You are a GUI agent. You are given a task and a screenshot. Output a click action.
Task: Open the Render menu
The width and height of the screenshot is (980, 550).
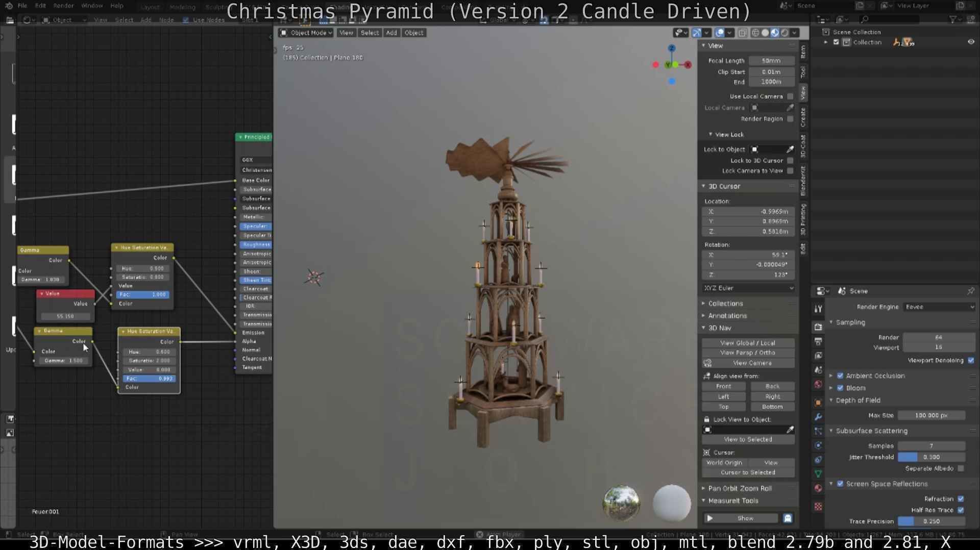(63, 6)
